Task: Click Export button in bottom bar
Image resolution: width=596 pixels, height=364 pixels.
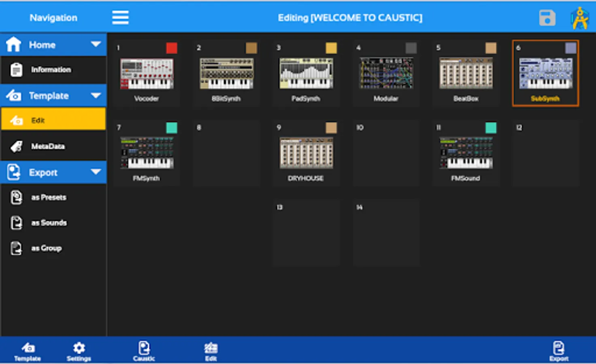Action: pos(559,351)
